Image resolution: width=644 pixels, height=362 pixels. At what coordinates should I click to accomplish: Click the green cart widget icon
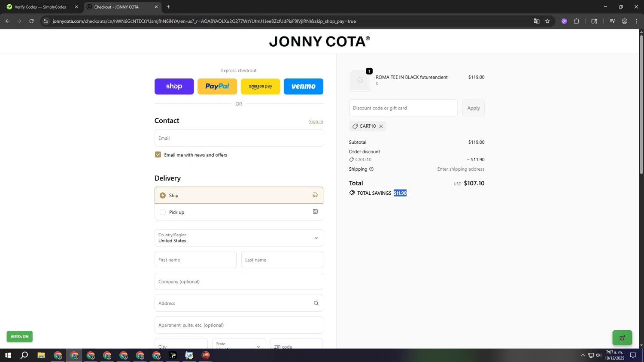click(x=622, y=338)
